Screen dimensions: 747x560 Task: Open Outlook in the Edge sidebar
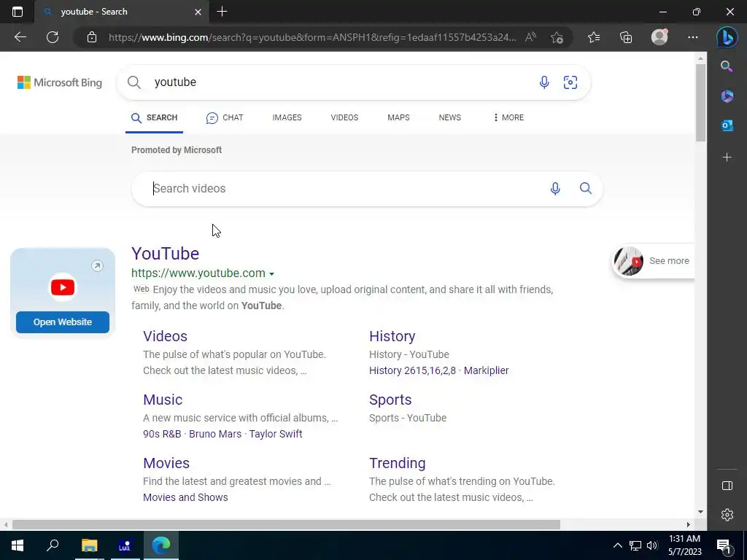click(727, 125)
